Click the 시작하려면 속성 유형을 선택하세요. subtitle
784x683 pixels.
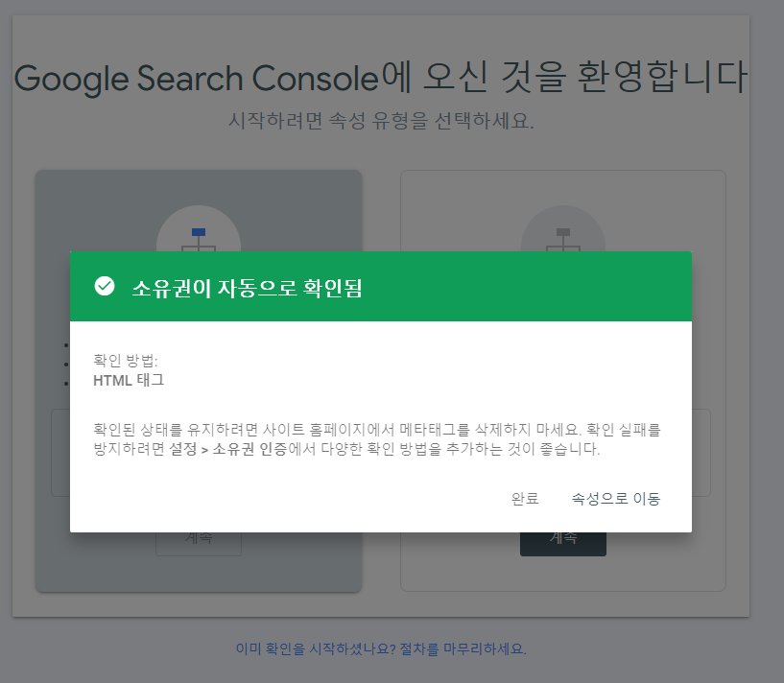(381, 121)
